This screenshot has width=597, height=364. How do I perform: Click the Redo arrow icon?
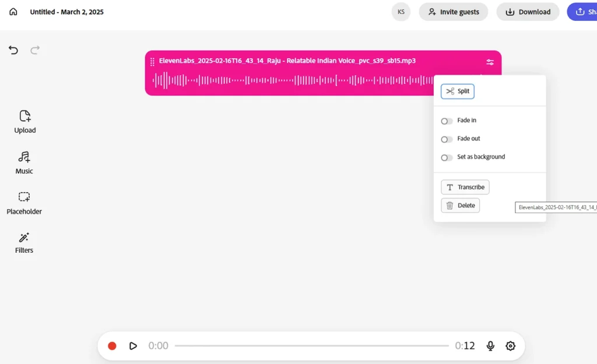click(x=35, y=50)
